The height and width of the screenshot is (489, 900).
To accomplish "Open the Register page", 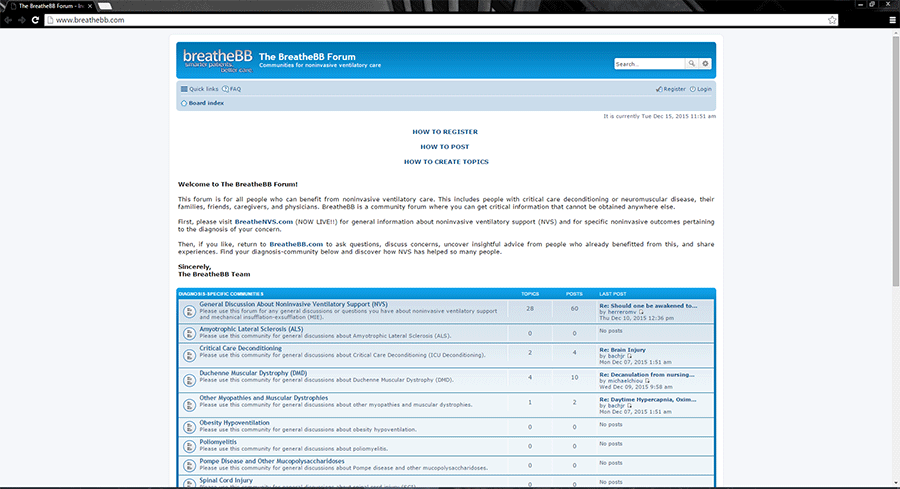I will [x=671, y=89].
